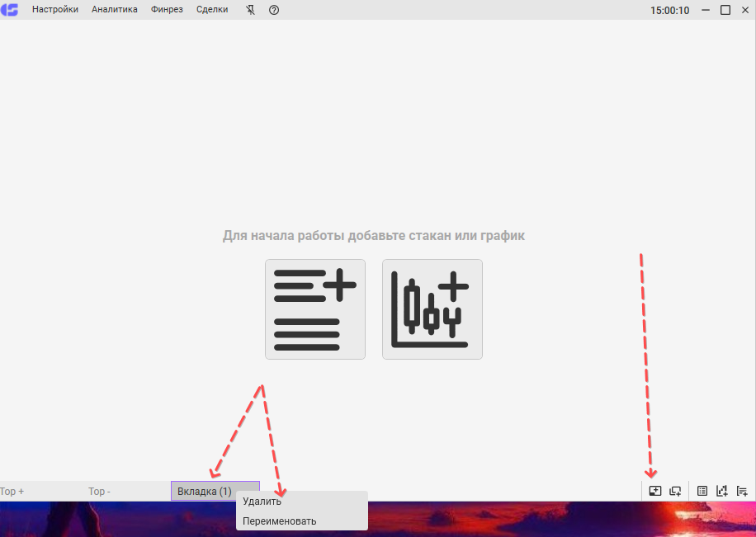Click the clock reading 15:00:10
Screen dimensions: 756x537
(669, 10)
